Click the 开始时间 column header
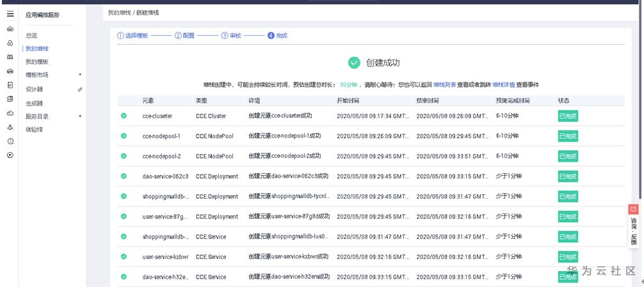Screen dimensions: 644x287 pyautogui.click(x=348, y=100)
